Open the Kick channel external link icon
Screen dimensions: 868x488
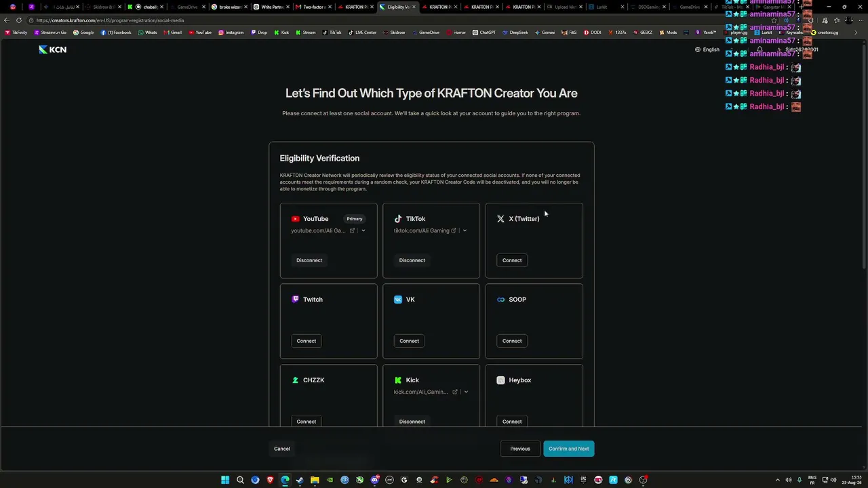[455, 392]
